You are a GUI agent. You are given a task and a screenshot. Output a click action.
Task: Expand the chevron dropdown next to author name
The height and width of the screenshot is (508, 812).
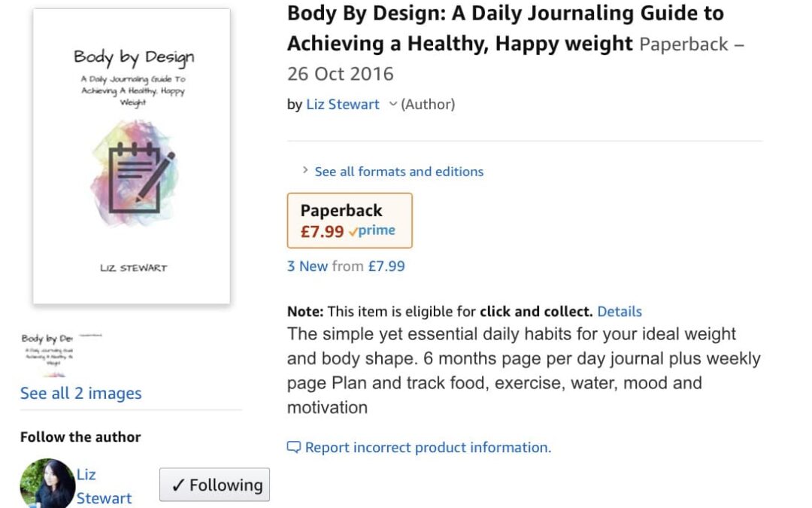pyautogui.click(x=392, y=105)
